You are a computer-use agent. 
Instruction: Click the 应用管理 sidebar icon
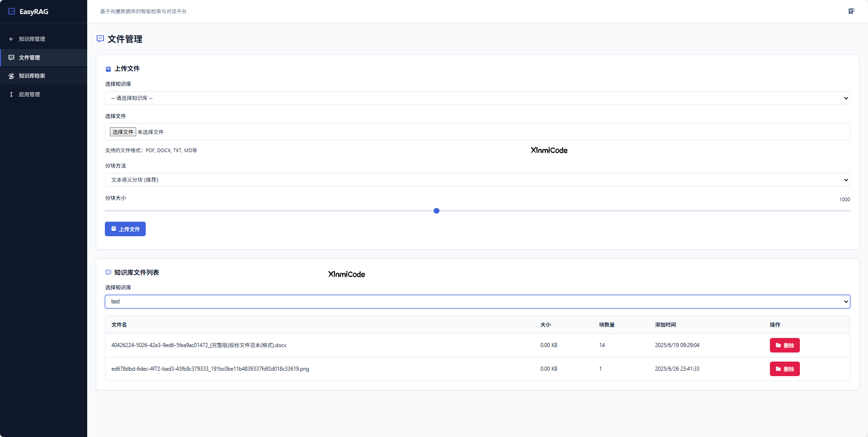pyautogui.click(x=11, y=94)
